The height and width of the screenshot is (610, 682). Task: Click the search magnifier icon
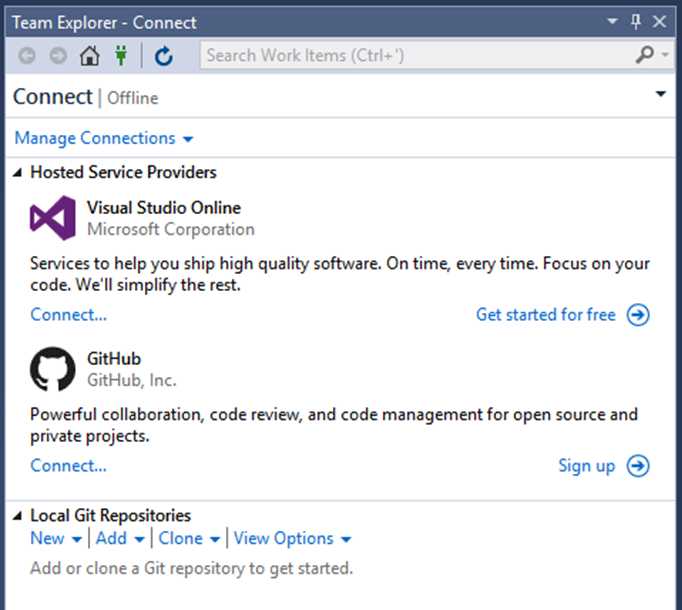(645, 55)
